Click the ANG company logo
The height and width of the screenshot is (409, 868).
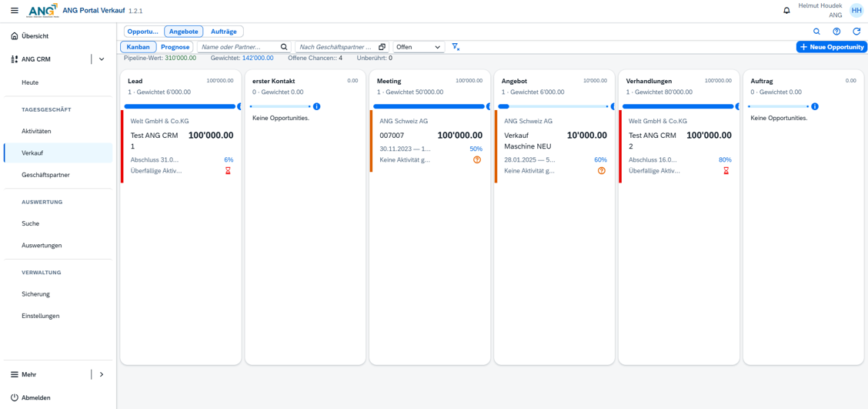[x=42, y=11]
